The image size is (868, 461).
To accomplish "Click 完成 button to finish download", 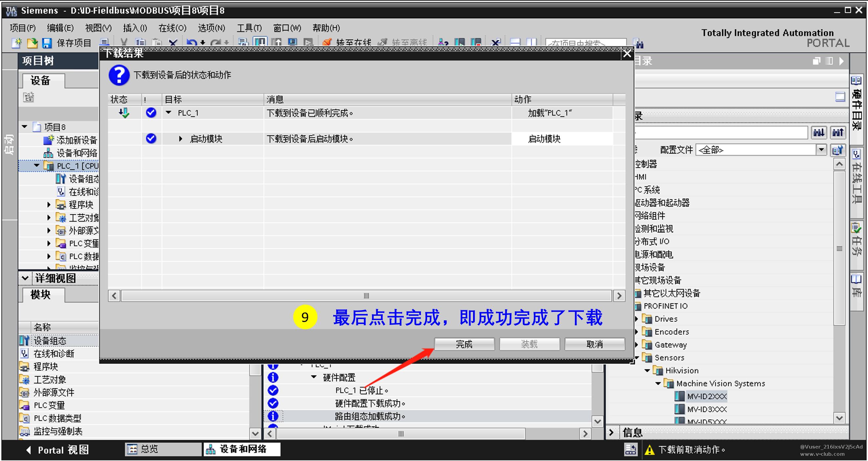I will coord(464,344).
